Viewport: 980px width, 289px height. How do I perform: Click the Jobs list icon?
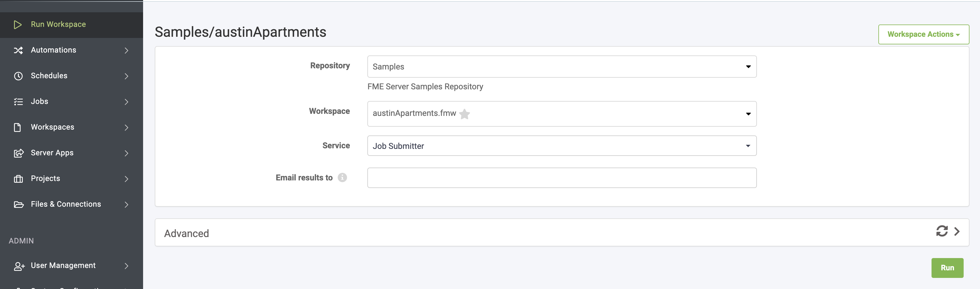tap(18, 102)
